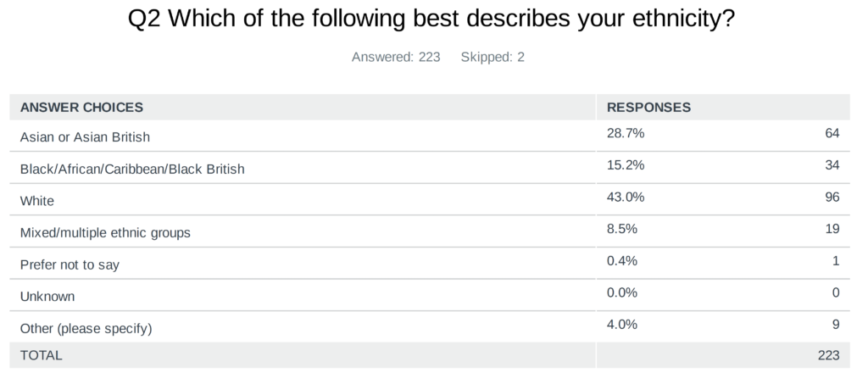Click the 8.5% percentage value

622,229
